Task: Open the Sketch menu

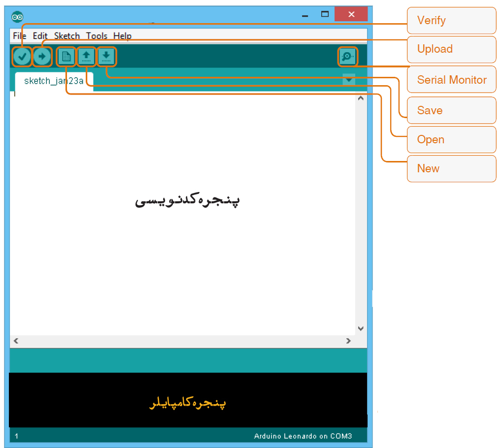Action: [67, 36]
